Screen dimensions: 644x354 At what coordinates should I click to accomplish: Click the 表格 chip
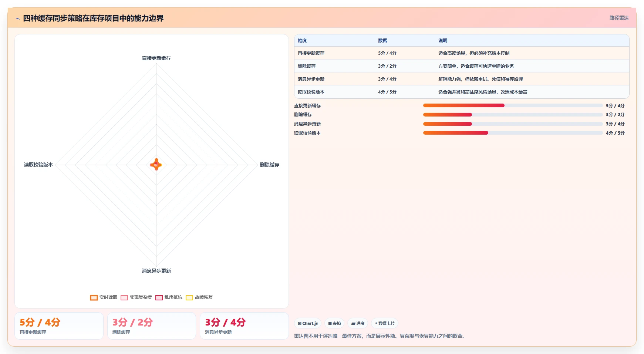tap(334, 323)
